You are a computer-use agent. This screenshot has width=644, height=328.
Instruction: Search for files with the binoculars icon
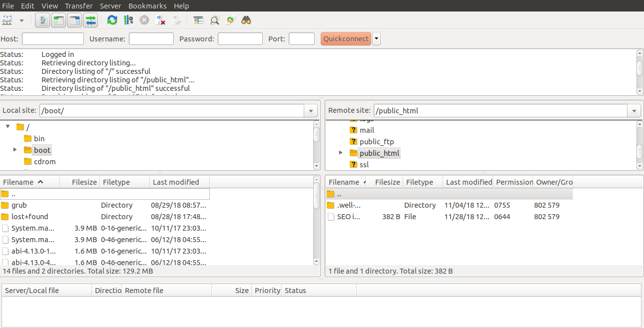(245, 20)
